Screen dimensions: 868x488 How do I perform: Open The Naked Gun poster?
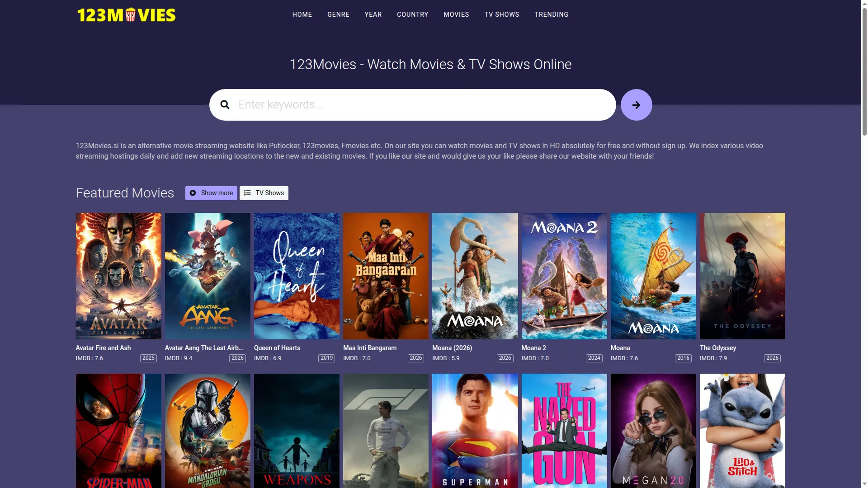564,431
